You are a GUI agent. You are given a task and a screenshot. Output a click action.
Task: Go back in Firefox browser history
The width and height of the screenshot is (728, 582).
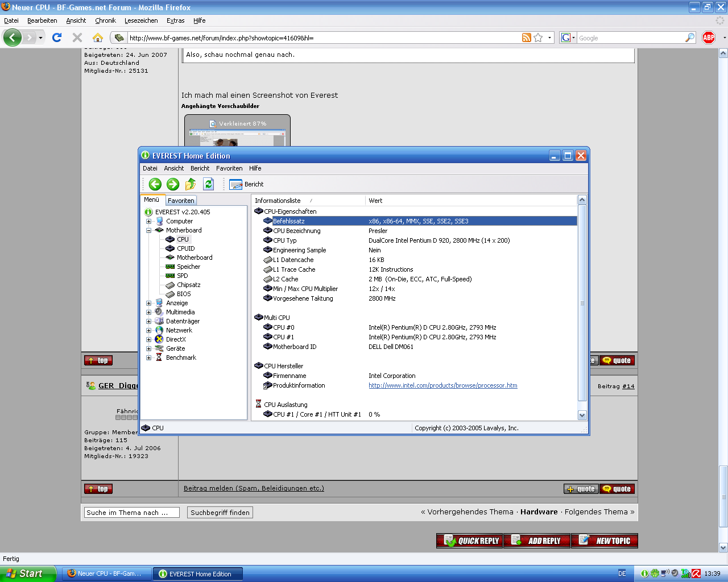click(x=13, y=38)
